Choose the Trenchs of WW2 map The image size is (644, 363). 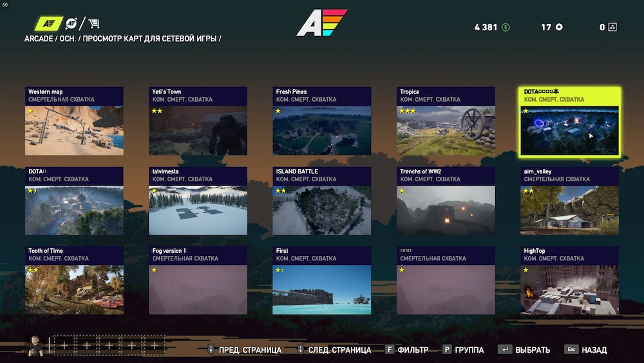[x=446, y=201]
